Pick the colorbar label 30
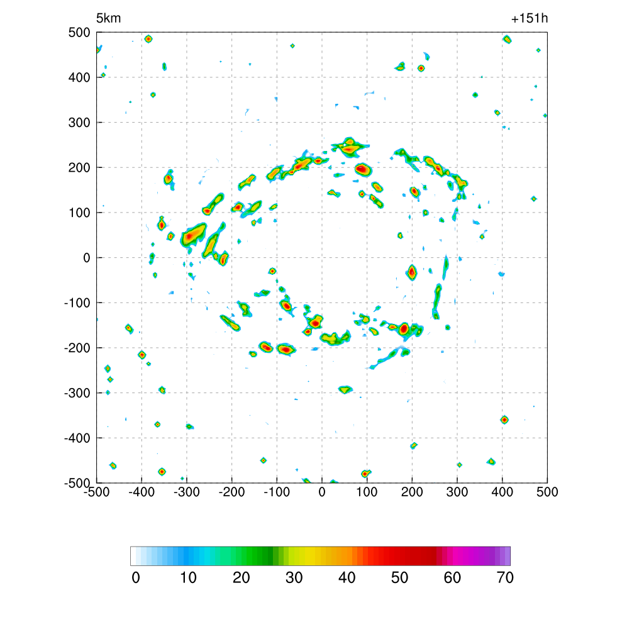 [294, 578]
